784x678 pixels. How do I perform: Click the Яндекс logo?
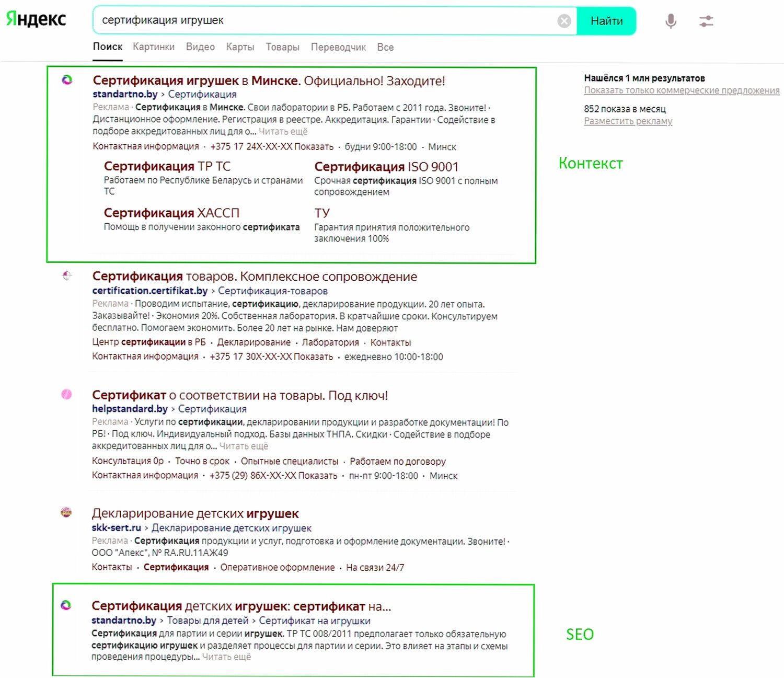click(x=36, y=19)
